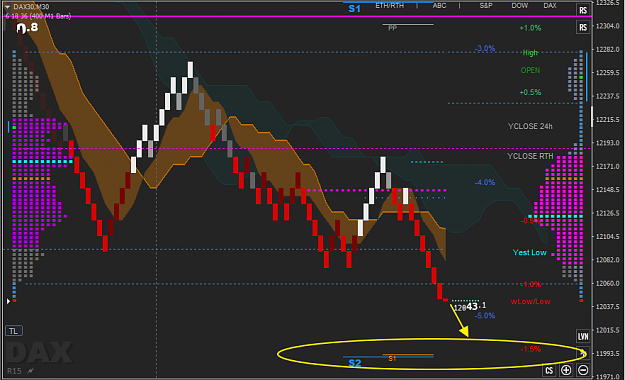This screenshot has height=380, width=625.
Task: Zoom in with the plus icon
Action: coord(566,370)
